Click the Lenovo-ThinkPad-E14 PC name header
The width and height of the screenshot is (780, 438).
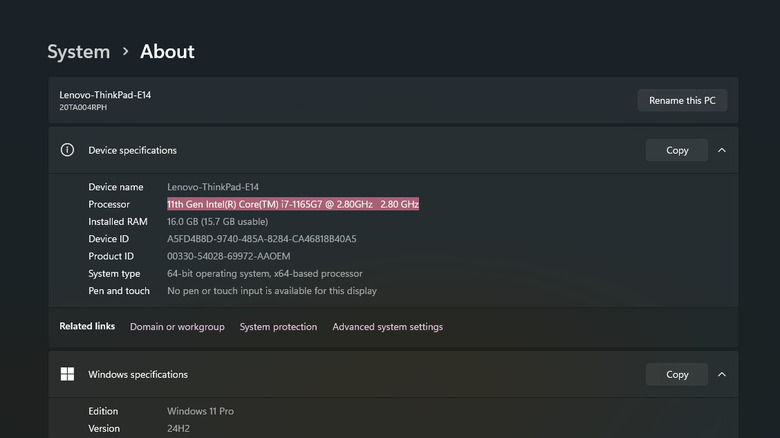point(105,95)
